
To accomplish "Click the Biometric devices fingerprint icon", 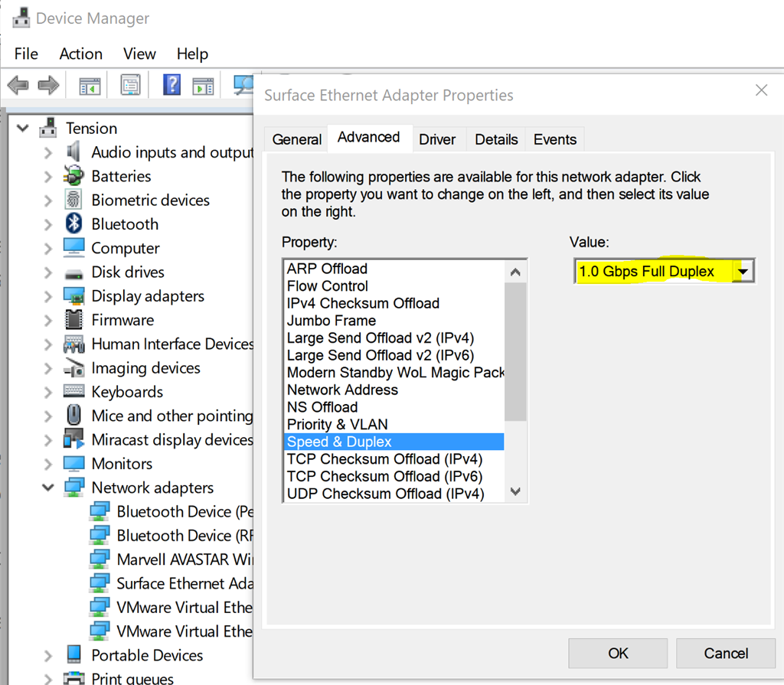I will (73, 200).
